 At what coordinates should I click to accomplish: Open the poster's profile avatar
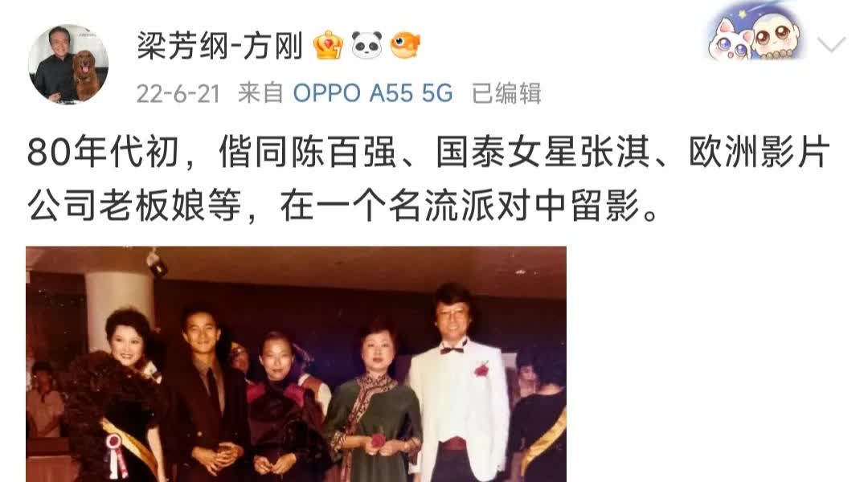(x=68, y=64)
